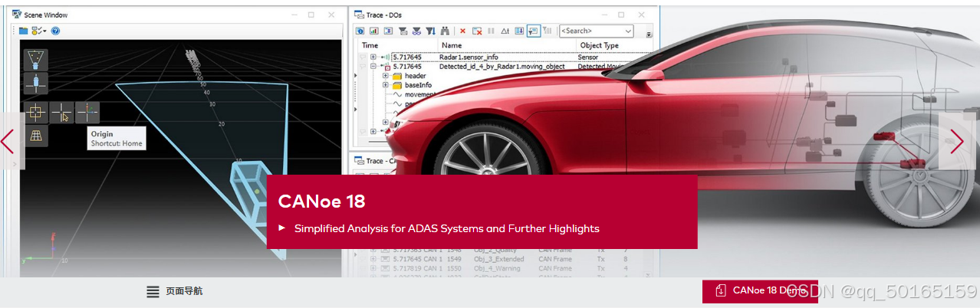This screenshot has height=308, width=980.
Task: Select the sensor field-of-view camera view button
Action: 36,61
